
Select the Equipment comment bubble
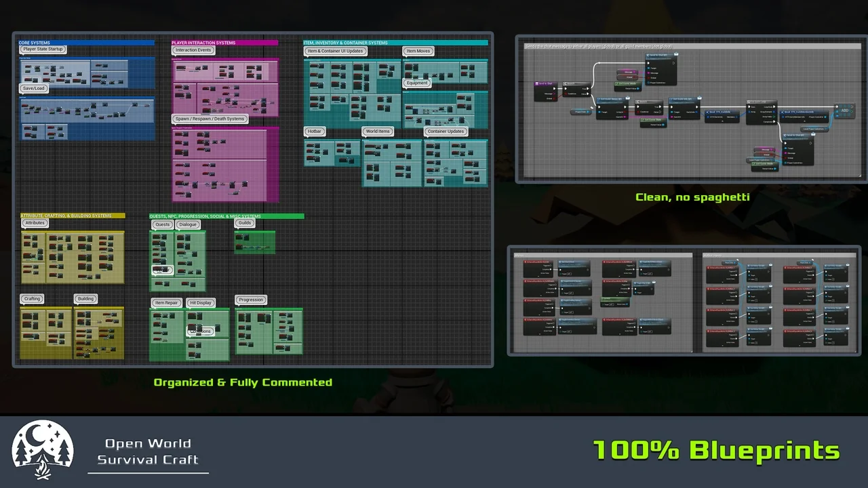click(417, 83)
